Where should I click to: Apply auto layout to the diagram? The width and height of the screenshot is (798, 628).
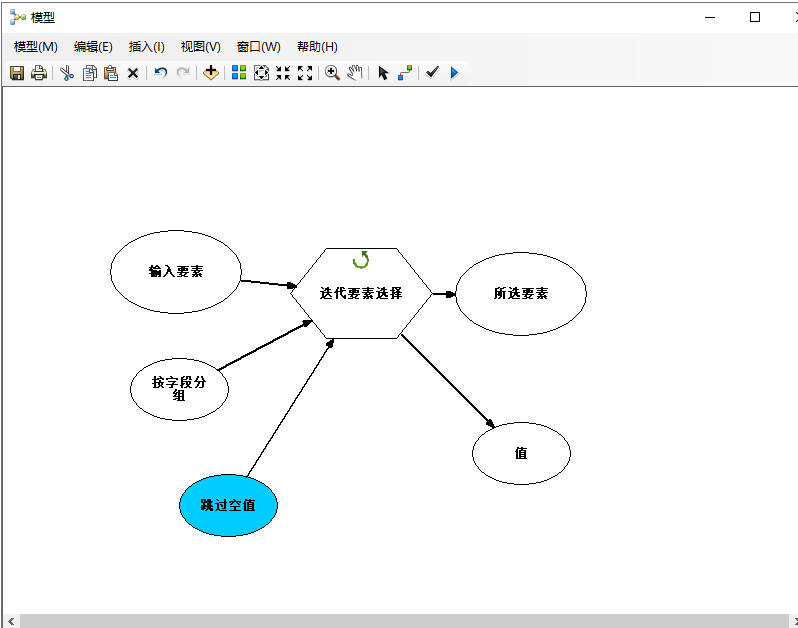(239, 73)
